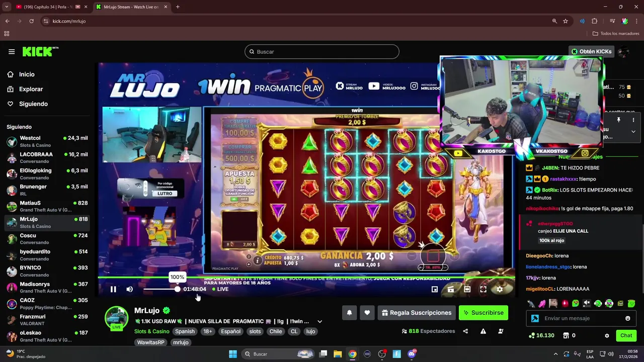The height and width of the screenshot is (362, 644).
Task: Click MrLujo's live profile avatar
Action: (x=116, y=318)
